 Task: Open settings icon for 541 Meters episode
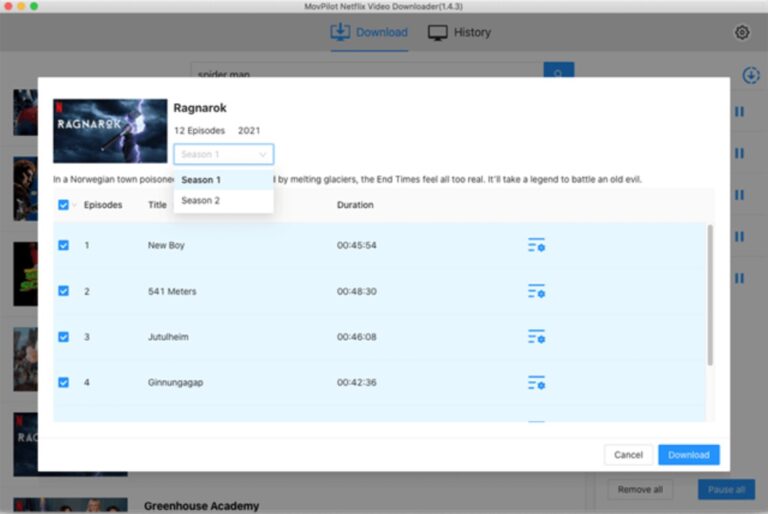click(x=536, y=291)
